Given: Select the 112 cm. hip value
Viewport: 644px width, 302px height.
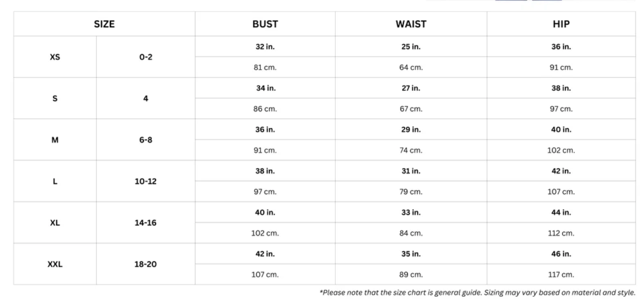Looking at the screenshot, I should (x=561, y=233).
